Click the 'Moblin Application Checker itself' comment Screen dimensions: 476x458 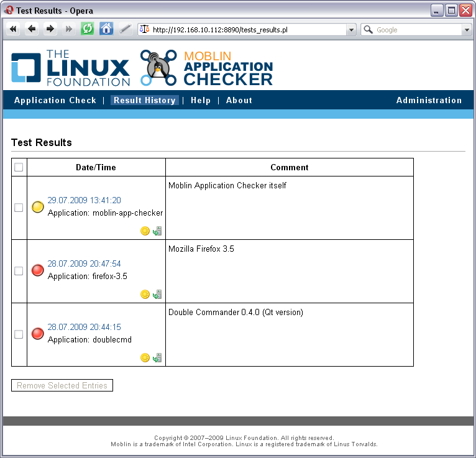(227, 185)
